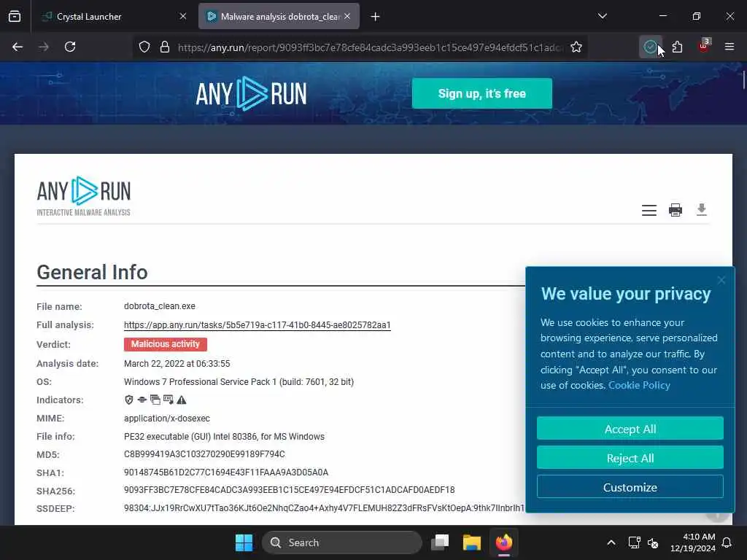Bookmark this page with the star icon
This screenshot has width=747, height=560.
click(576, 47)
